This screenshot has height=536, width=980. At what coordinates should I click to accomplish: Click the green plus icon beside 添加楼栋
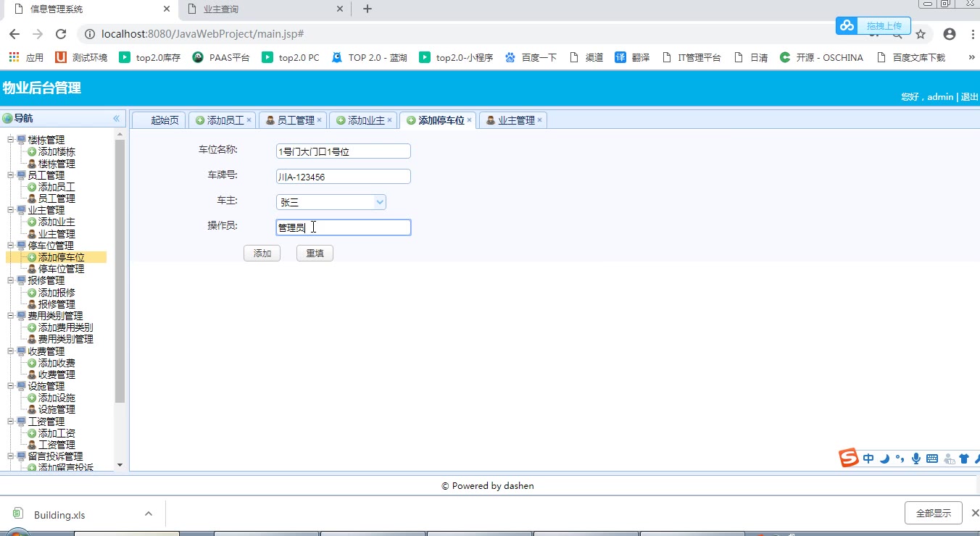coord(32,152)
